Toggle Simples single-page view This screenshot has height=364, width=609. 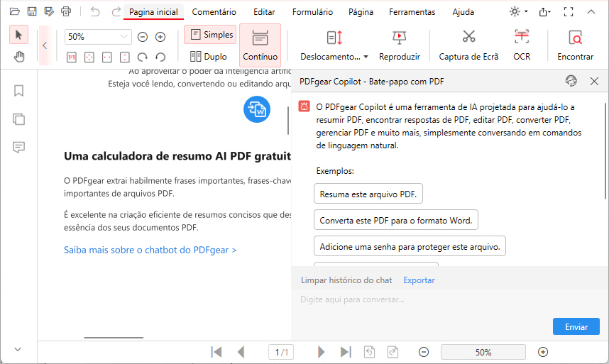click(x=210, y=35)
